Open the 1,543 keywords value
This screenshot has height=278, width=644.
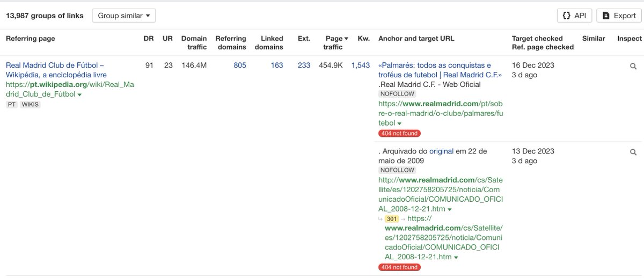[361, 65]
